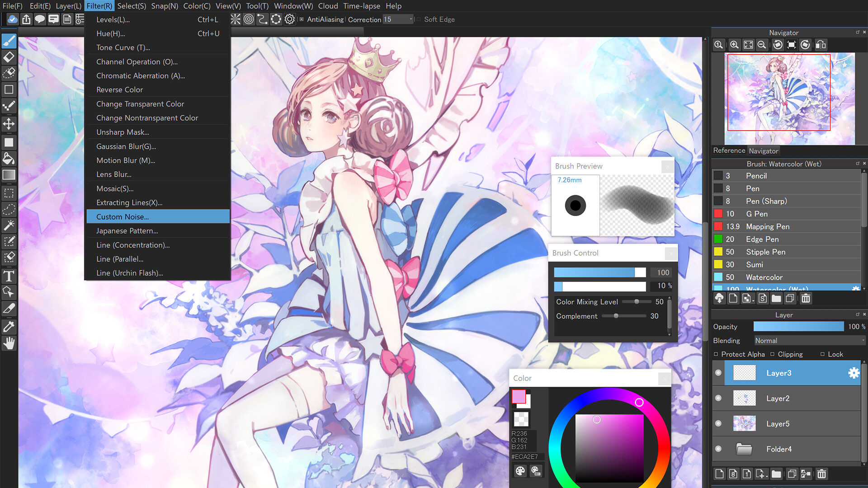Viewport: 868px width, 488px height.
Task: Open the Blending mode dropdown
Action: [x=808, y=340]
